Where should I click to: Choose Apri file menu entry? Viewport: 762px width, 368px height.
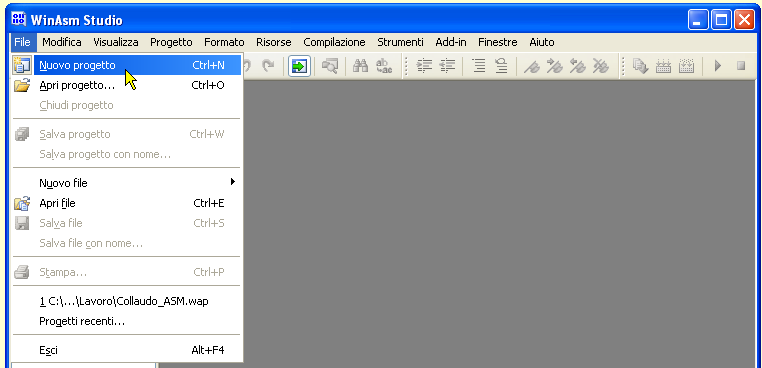tap(127, 203)
